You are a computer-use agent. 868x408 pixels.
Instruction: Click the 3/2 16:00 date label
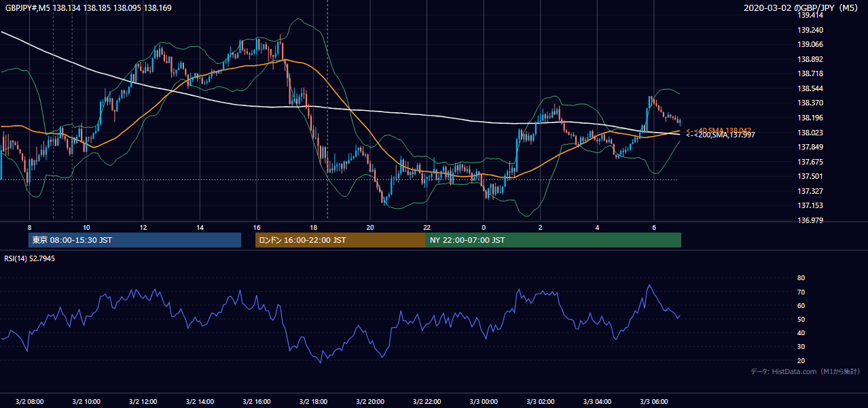257,402
